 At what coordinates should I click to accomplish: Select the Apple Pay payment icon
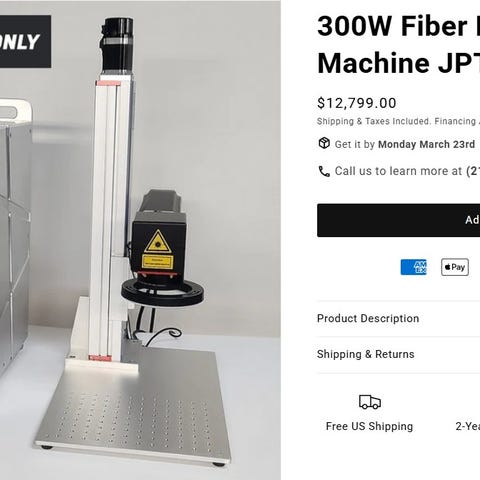(x=455, y=267)
